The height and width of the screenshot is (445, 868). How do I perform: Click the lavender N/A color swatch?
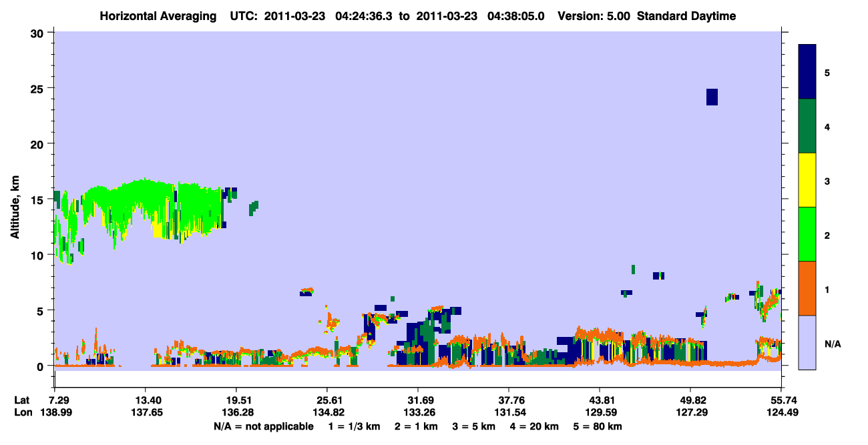807,342
